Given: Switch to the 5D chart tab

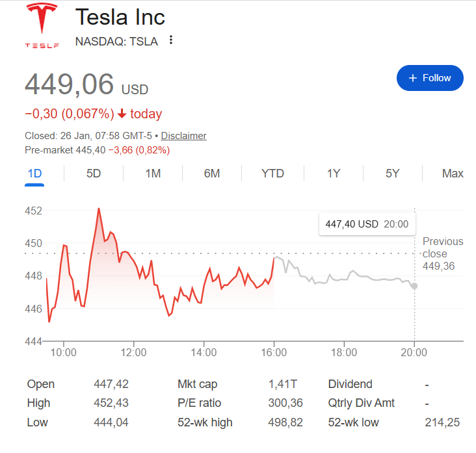Looking at the screenshot, I should [x=94, y=174].
